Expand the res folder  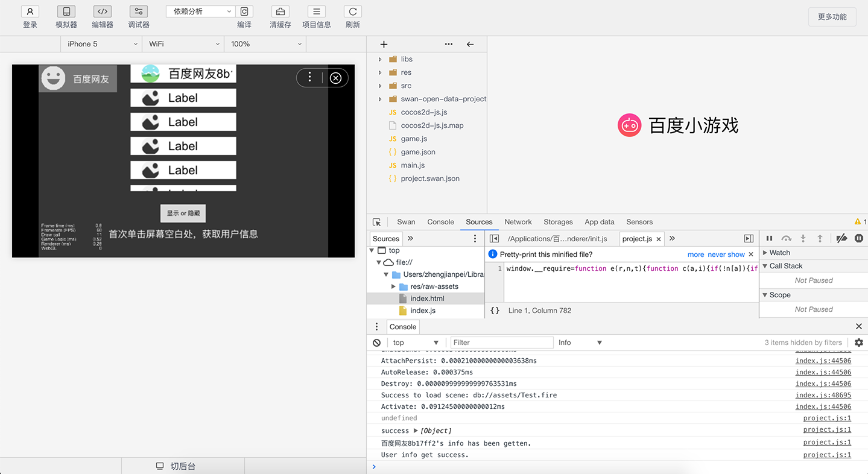pos(380,72)
